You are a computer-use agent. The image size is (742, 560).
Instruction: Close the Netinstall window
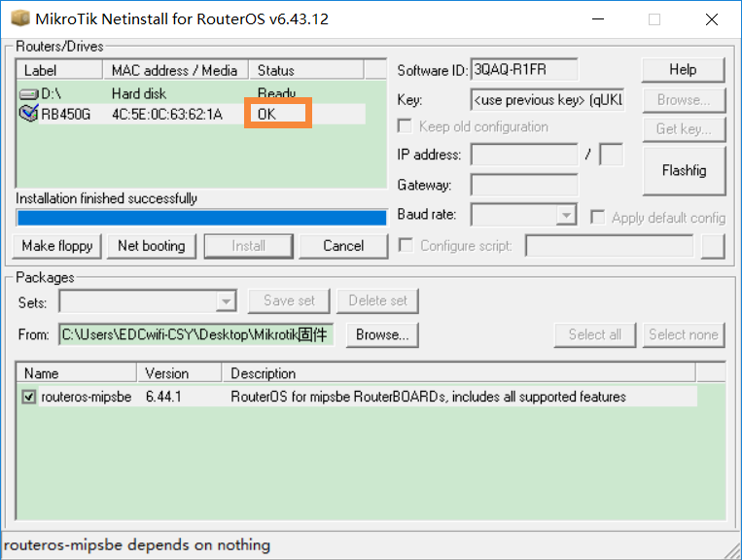pyautogui.click(x=712, y=19)
